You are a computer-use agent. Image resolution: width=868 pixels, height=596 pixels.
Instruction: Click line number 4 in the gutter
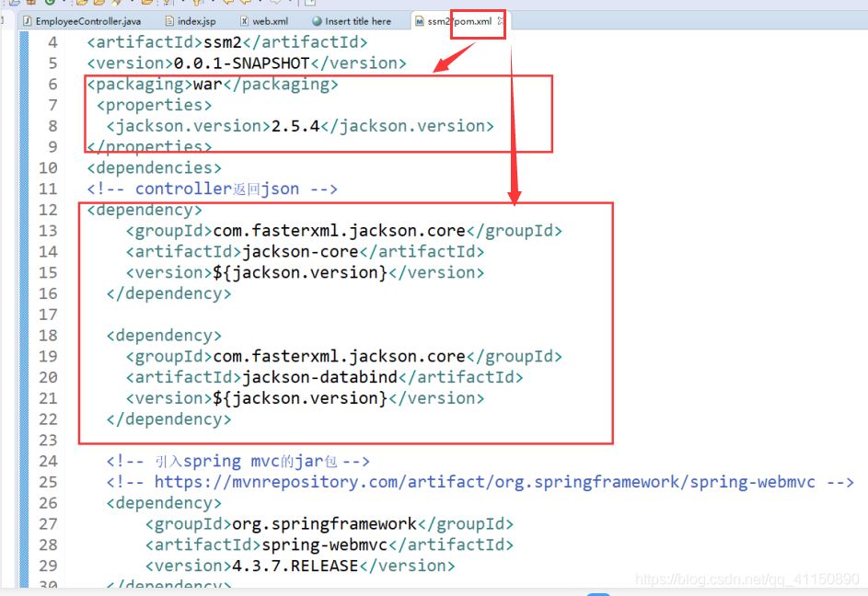(x=52, y=42)
